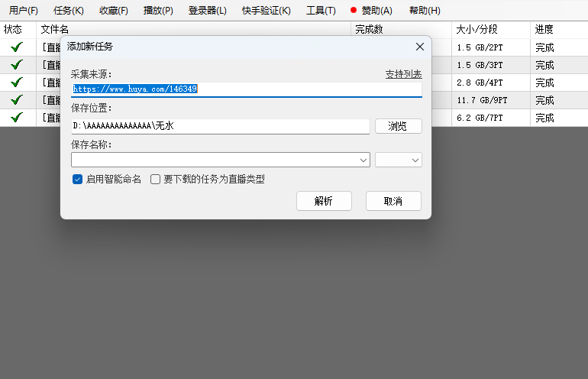Click the 大小/分段 column header
This screenshot has height=379, width=588.
tap(477, 29)
